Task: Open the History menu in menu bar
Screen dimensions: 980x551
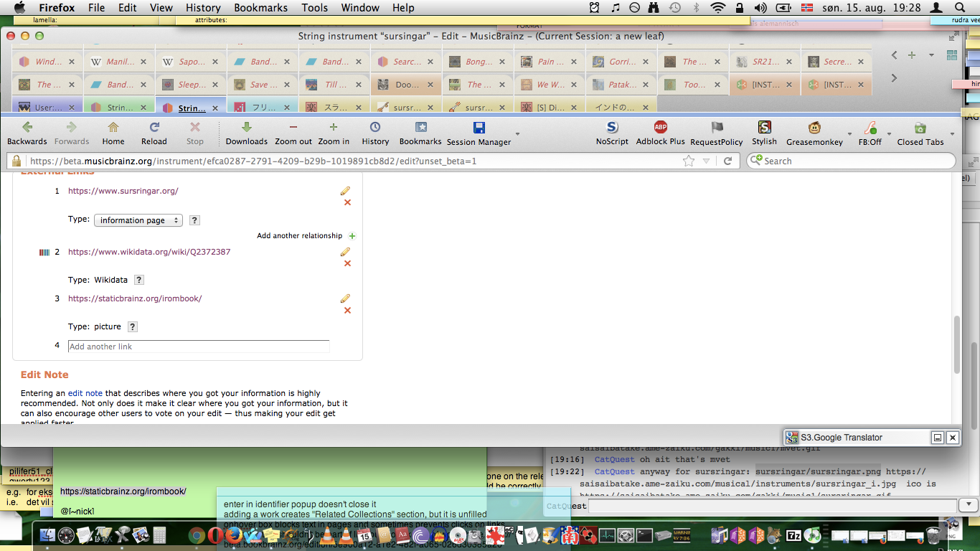Action: [x=203, y=8]
